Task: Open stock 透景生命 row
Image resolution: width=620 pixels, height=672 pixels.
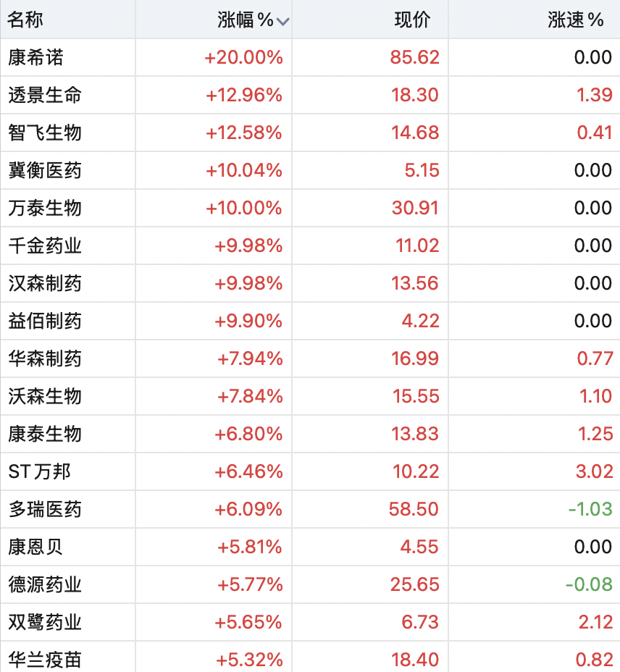Action: [310, 95]
